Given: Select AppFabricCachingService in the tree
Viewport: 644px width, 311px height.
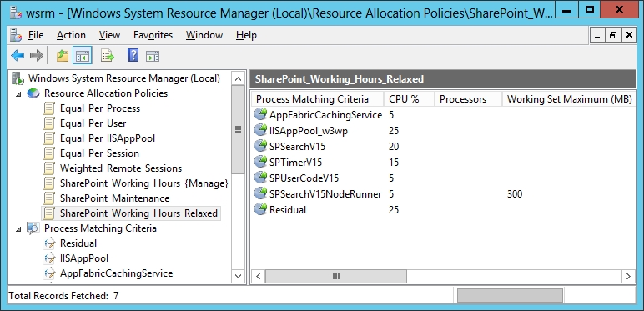Looking at the screenshot, I should [116, 273].
